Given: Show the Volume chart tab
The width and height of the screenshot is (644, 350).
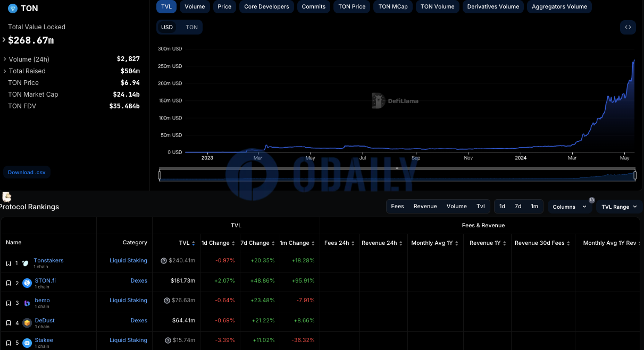Looking at the screenshot, I should pyautogui.click(x=195, y=6).
